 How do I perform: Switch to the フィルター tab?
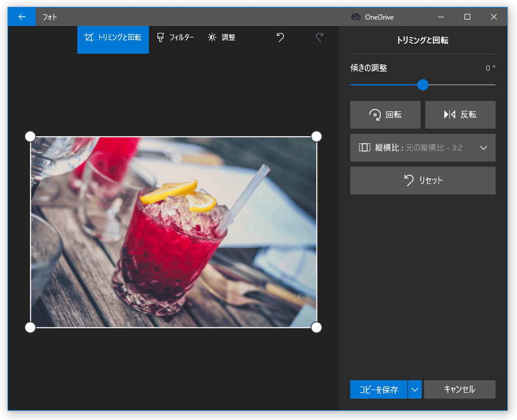[175, 37]
